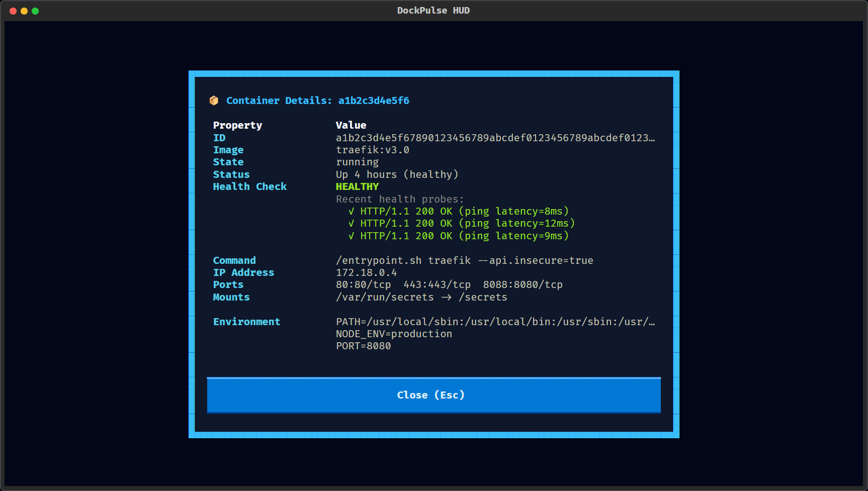Screen dimensions: 868x491
Task: Click the Environment property label
Action: point(247,322)
